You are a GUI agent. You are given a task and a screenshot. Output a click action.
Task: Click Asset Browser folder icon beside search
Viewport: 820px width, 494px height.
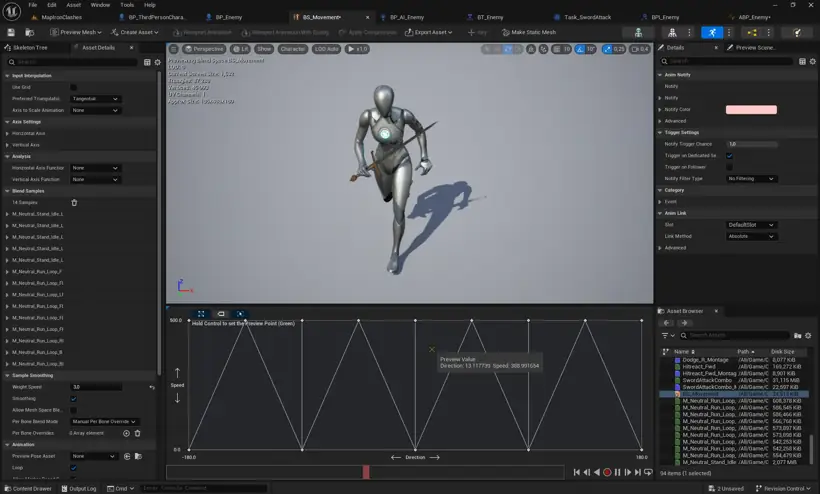(x=798, y=335)
